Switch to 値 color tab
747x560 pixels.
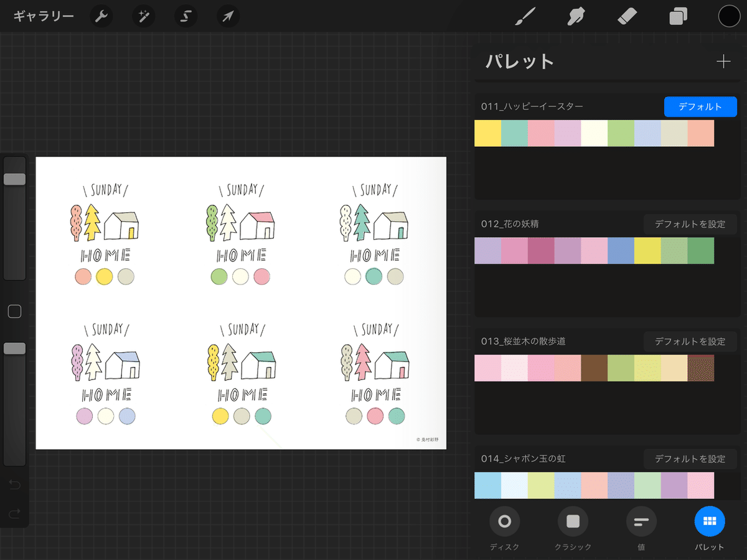641,528
